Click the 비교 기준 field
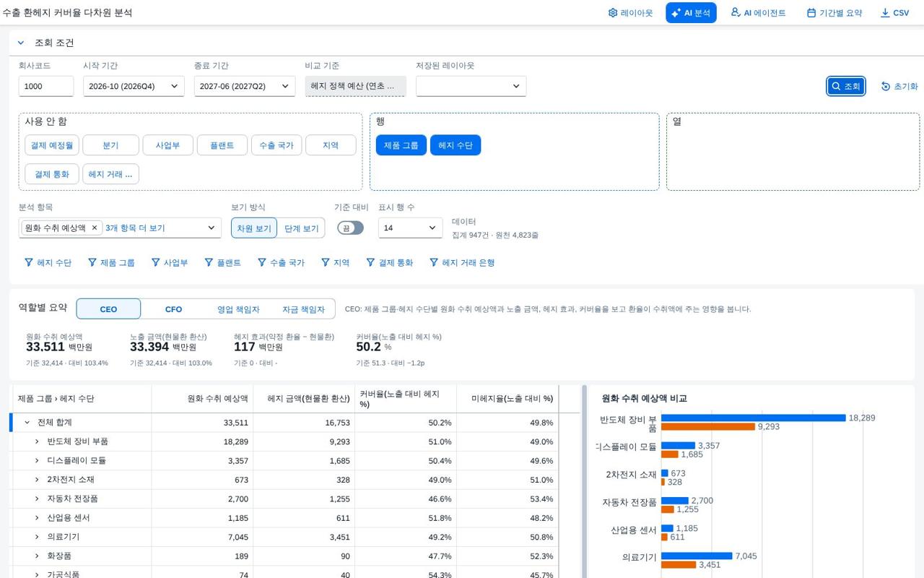Screen dimensions: 924x578 [x=355, y=86]
